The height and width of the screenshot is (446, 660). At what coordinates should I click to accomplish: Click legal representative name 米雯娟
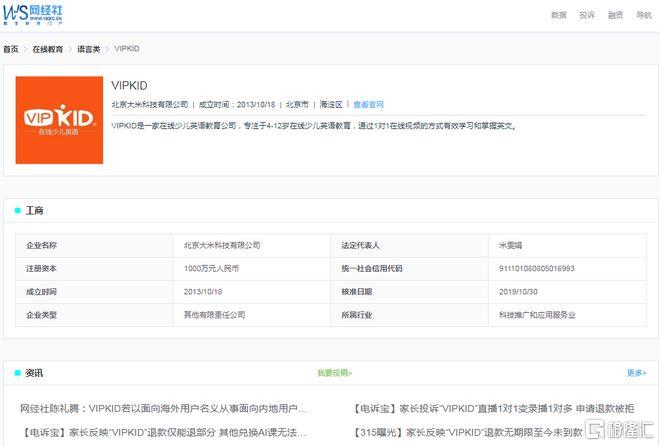pos(511,245)
